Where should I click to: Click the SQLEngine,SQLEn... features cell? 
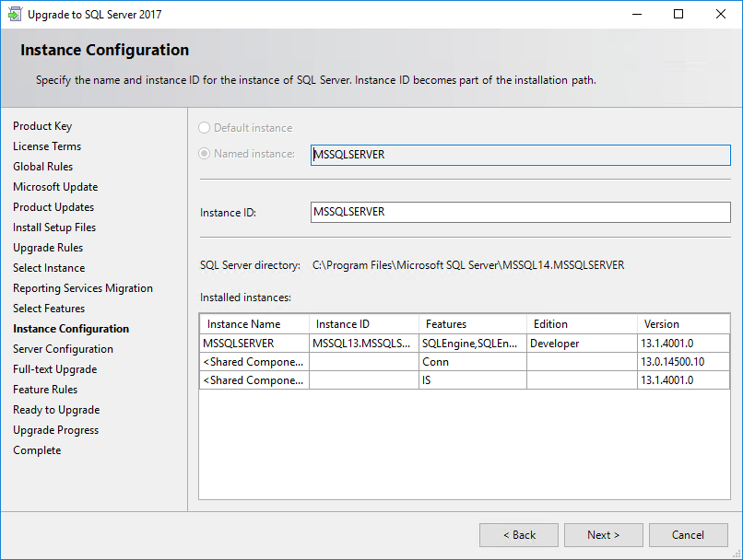pos(473,344)
